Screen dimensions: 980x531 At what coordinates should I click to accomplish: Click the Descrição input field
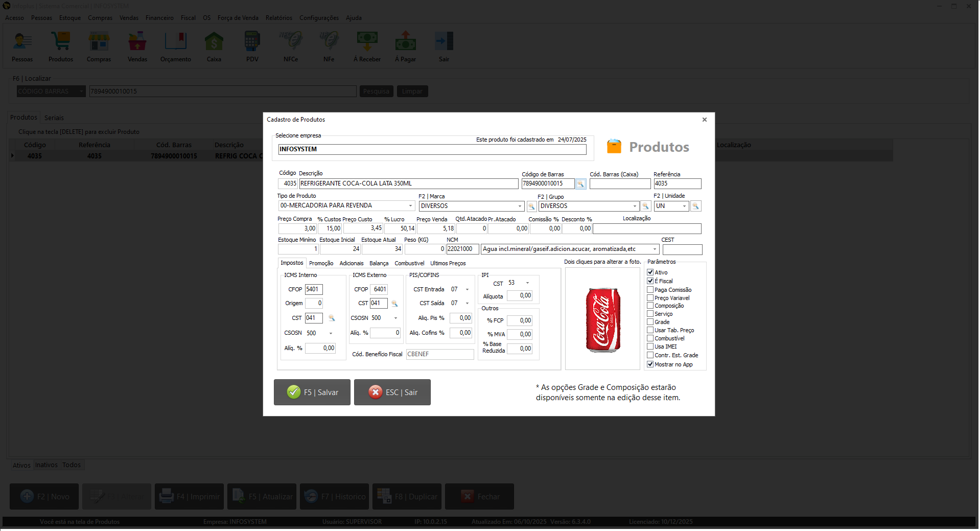tap(408, 183)
